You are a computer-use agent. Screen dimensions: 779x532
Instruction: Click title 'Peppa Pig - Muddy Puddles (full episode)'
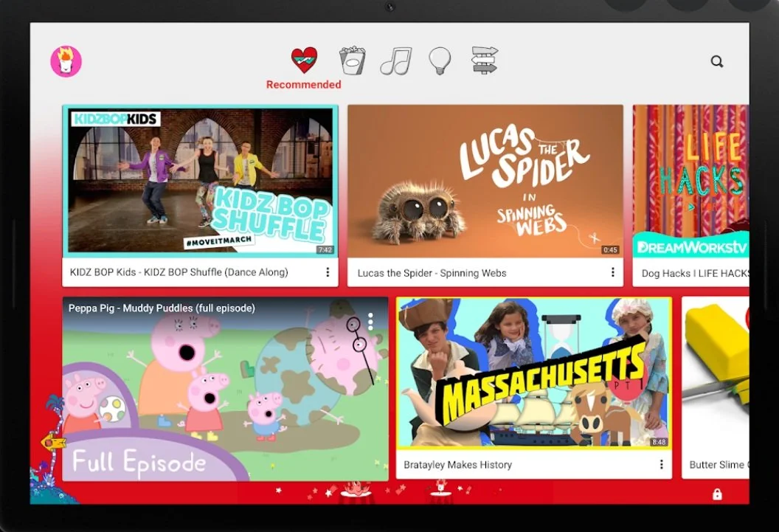[162, 308]
